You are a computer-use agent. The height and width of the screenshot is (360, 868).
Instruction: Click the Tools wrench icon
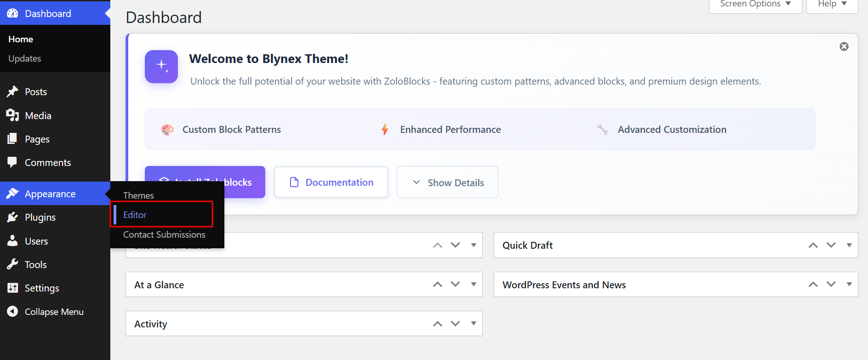pos(12,264)
